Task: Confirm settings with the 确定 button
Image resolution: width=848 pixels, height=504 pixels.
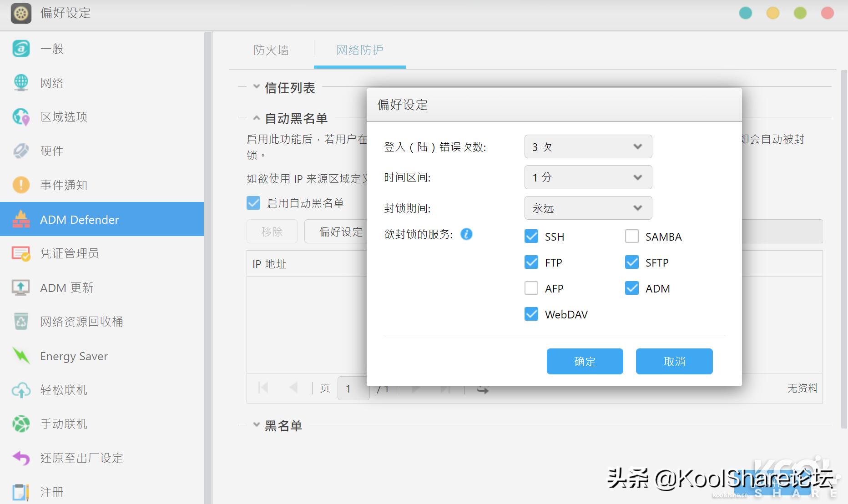Action: (x=585, y=361)
